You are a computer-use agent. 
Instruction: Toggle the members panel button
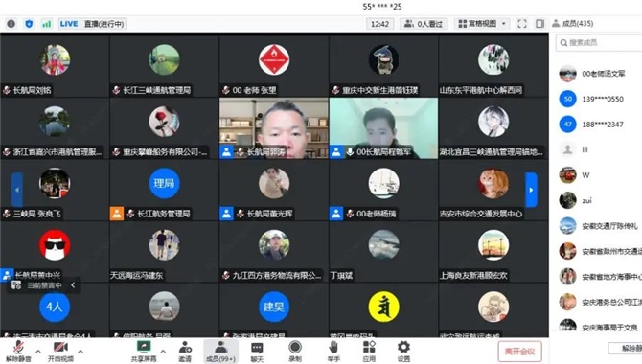220,352
